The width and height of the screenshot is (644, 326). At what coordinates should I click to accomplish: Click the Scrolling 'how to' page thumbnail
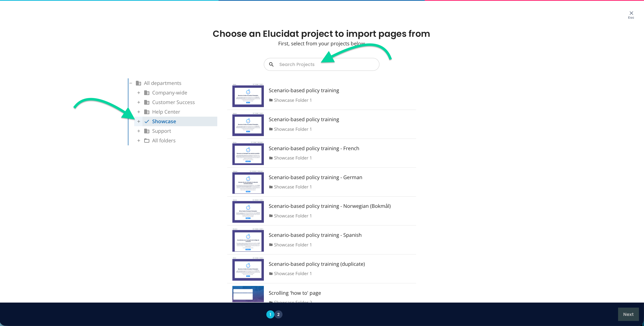pyautogui.click(x=248, y=294)
